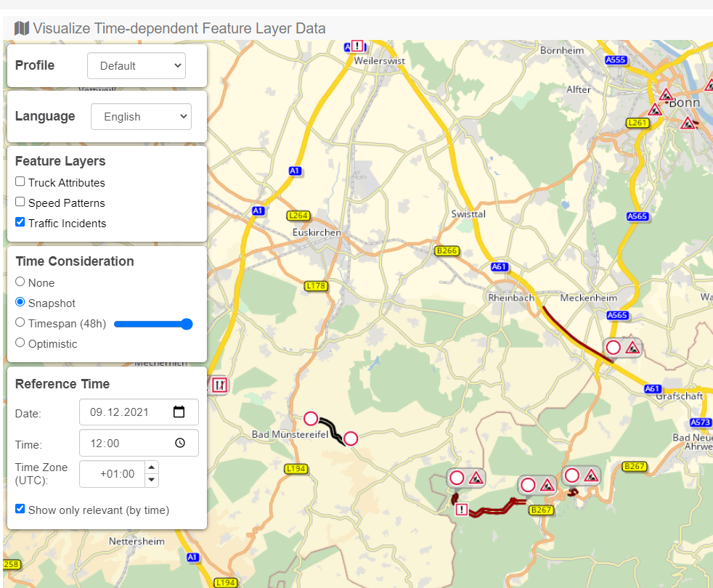
Task: Click the map icon beside the page title
Action: (22, 28)
